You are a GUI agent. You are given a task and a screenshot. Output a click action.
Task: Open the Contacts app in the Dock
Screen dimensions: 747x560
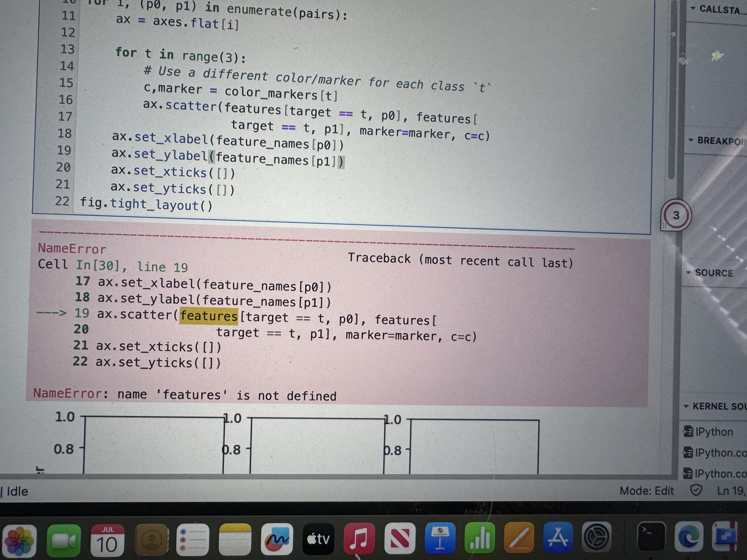tap(151, 540)
